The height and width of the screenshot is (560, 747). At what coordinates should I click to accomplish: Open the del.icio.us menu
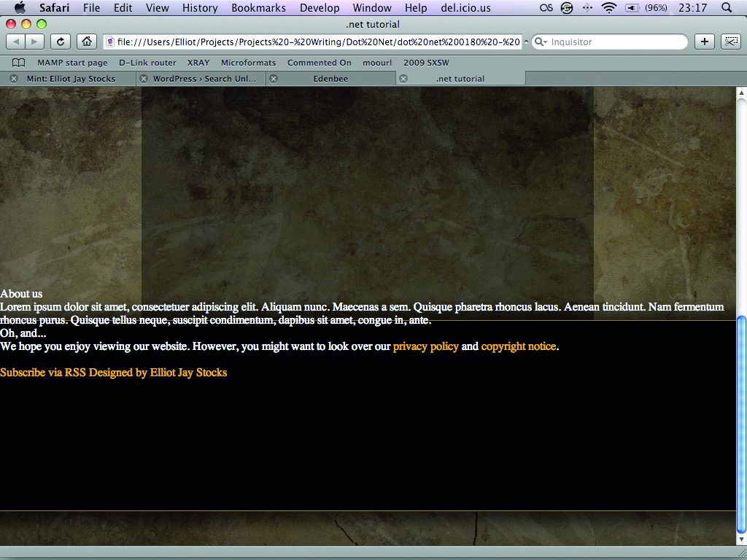click(x=465, y=7)
